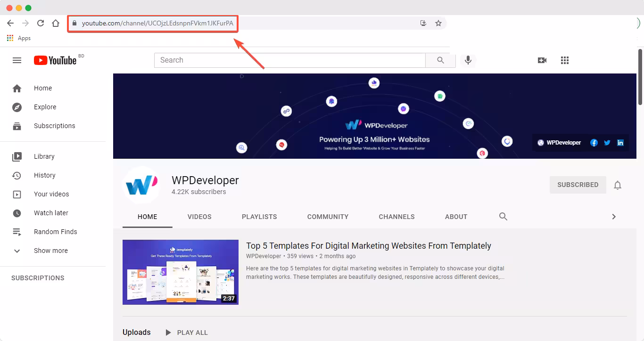
Task: Open the YouTube apps grid icon
Action: (x=565, y=60)
